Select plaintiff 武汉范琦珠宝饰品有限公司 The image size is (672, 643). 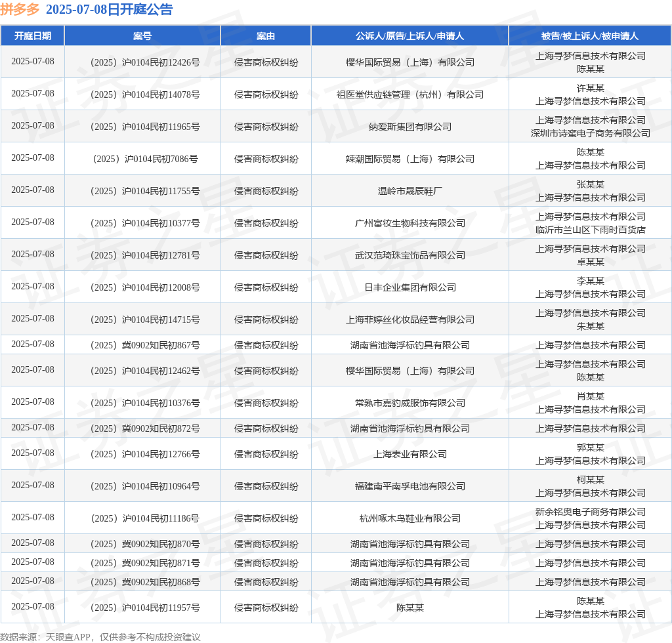tap(409, 255)
